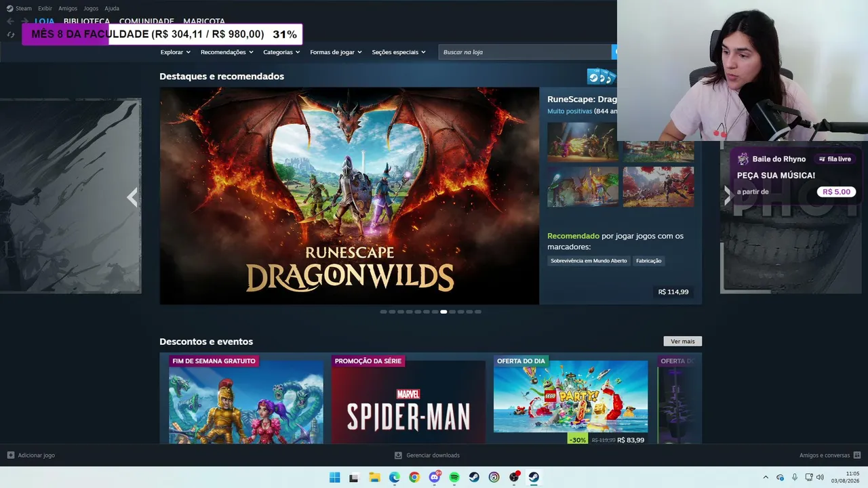Image resolution: width=868 pixels, height=488 pixels.
Task: Focus the Buscar na loja search field
Action: [x=525, y=52]
